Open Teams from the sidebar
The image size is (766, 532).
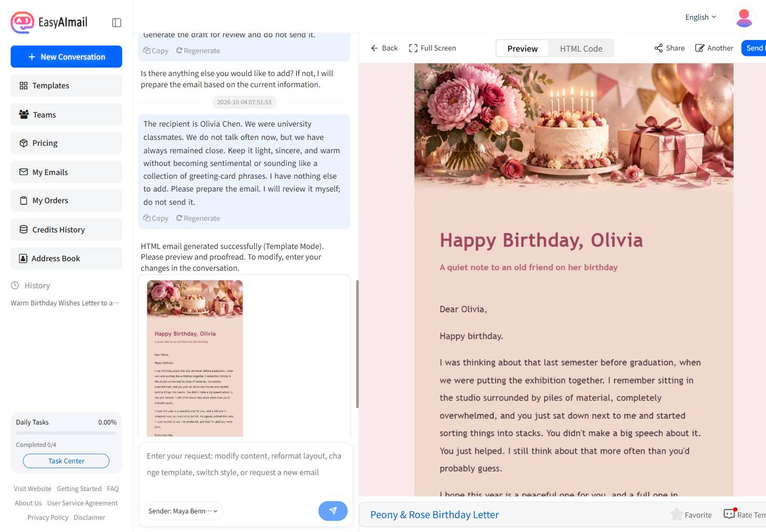click(66, 114)
